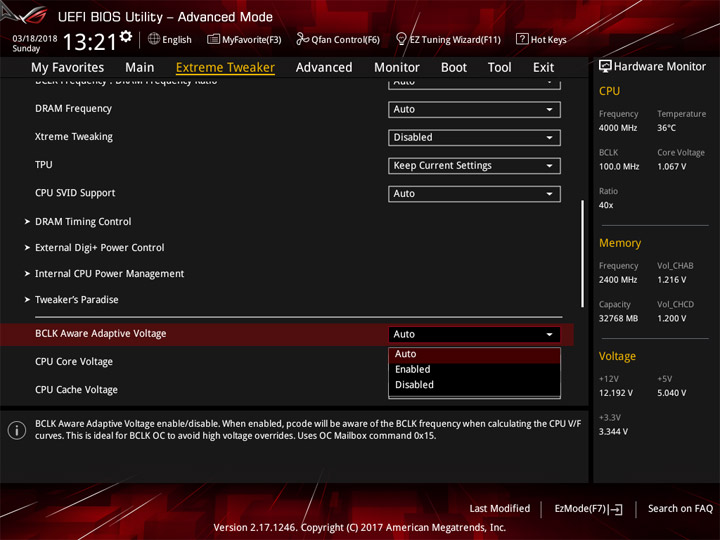The image size is (720, 540).
Task: Select CPU Cache Voltage row label
Action: (x=76, y=390)
